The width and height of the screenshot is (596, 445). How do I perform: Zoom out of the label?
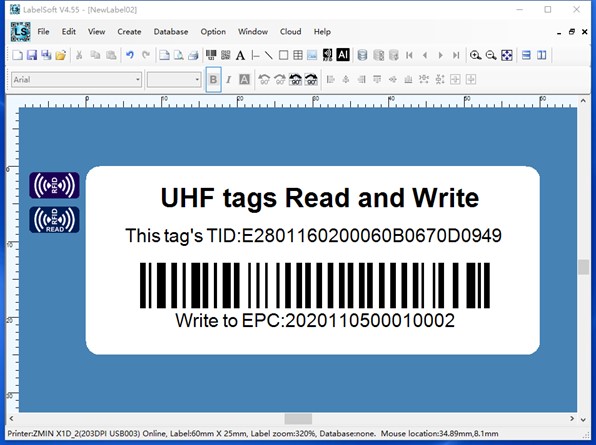tap(491, 55)
